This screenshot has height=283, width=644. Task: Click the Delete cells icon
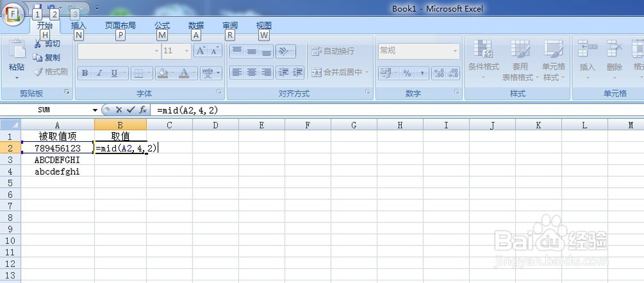(x=614, y=48)
